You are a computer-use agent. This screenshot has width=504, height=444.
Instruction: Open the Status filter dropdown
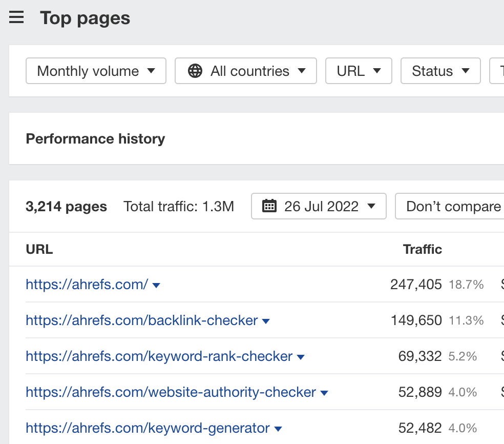pos(440,71)
